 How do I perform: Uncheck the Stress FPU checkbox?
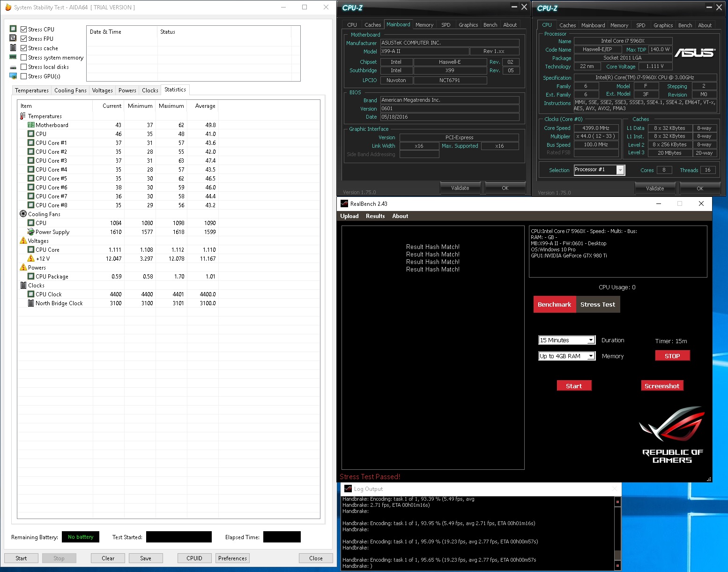[x=24, y=38]
